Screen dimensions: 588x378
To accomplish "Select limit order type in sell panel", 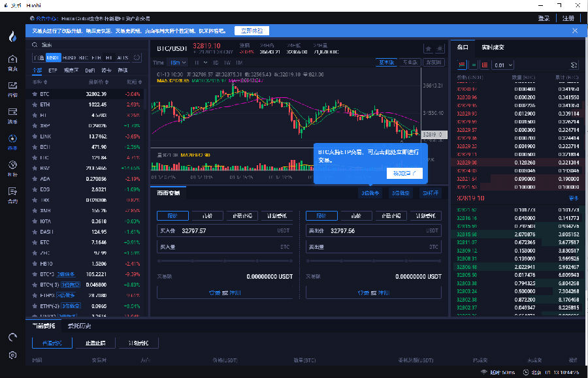I will point(321,216).
